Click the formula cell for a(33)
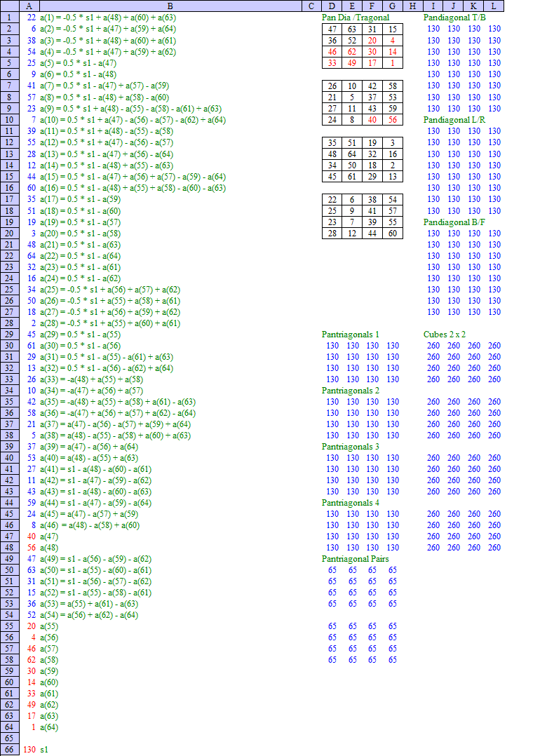Image resolution: width=554 pixels, height=756 pixels. 92,379
